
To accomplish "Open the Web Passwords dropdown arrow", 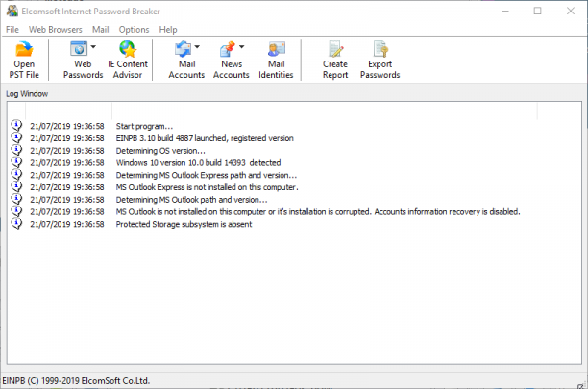I will pyautogui.click(x=93, y=46).
